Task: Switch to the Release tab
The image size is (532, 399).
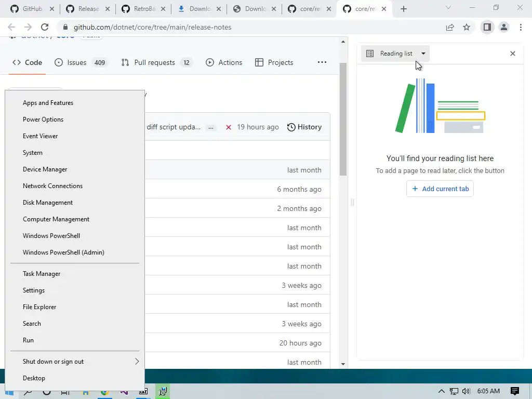Action: (x=83, y=9)
